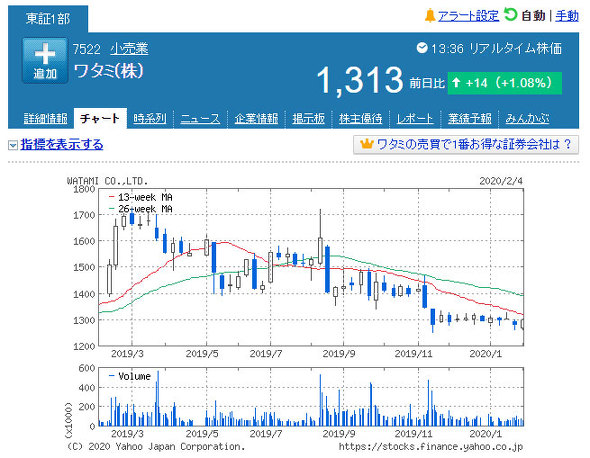
Task: Click the 指標を表示する link
Action: point(62,145)
